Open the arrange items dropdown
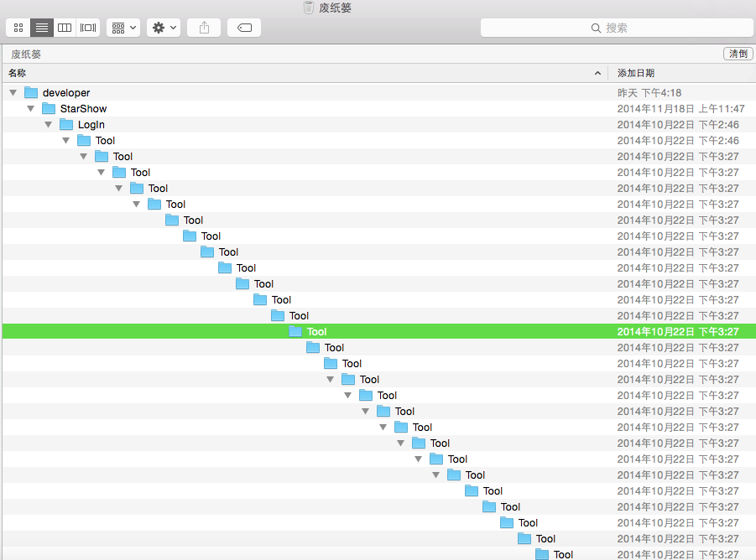This screenshot has width=756, height=560. tap(123, 28)
